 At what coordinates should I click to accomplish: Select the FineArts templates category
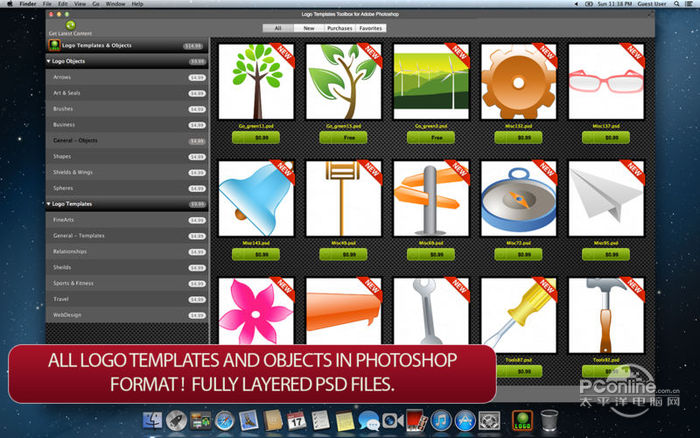coord(127,220)
